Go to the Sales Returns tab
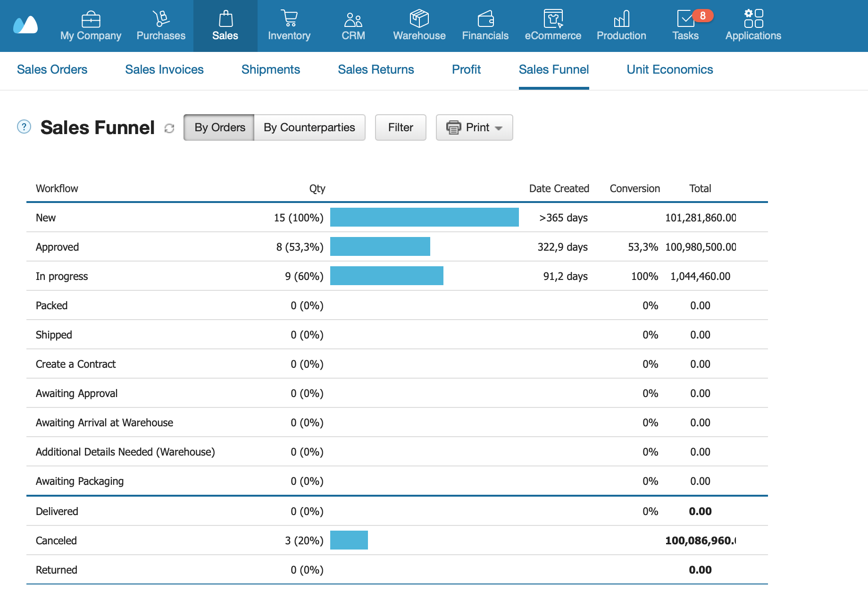 point(376,69)
